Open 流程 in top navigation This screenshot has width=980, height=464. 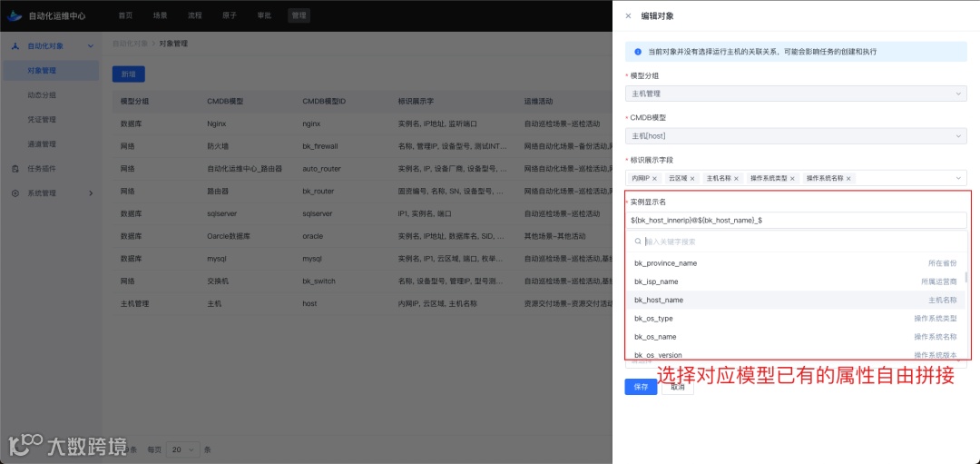coord(194,16)
